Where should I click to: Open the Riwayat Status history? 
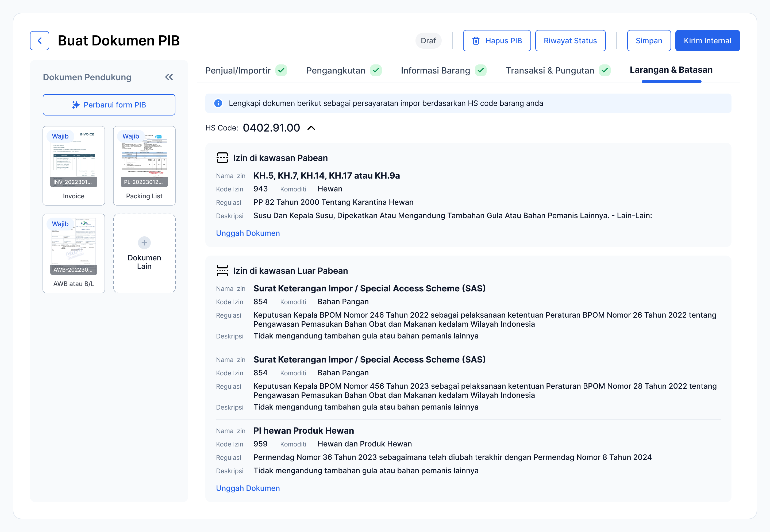570,41
